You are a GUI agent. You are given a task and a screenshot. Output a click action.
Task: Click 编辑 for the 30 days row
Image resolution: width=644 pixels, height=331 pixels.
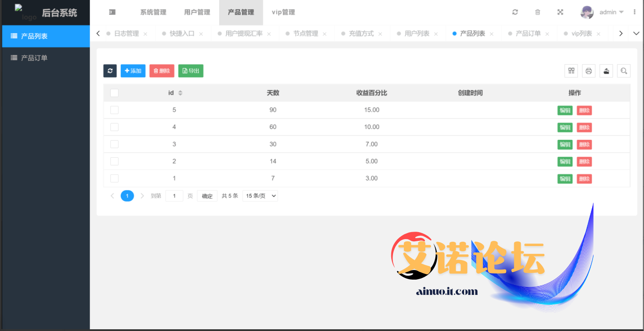pyautogui.click(x=565, y=145)
